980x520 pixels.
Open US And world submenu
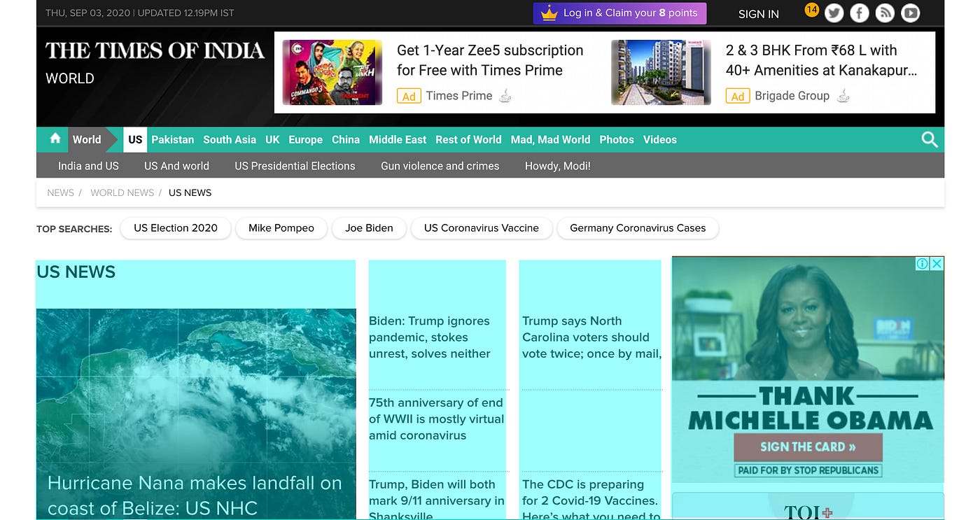click(x=176, y=166)
